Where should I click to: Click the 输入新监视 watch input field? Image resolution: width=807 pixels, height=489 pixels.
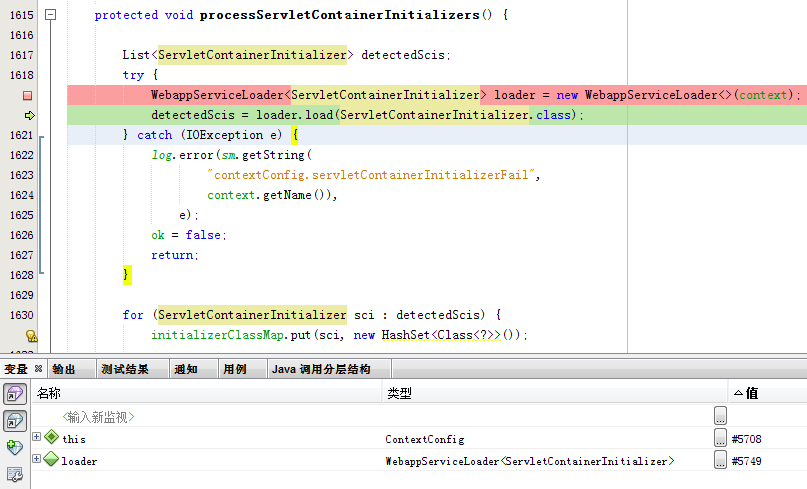pos(98,417)
